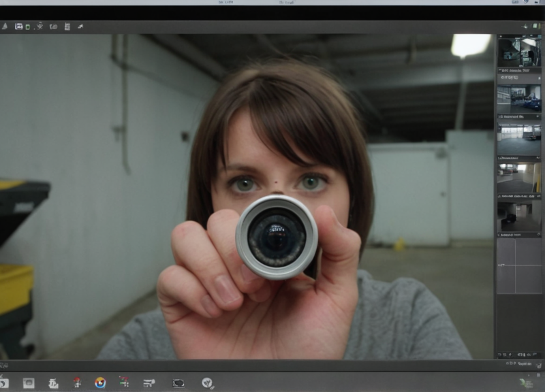
Task: Open the camera app icon in bottom taskbar
Action: click(x=29, y=383)
